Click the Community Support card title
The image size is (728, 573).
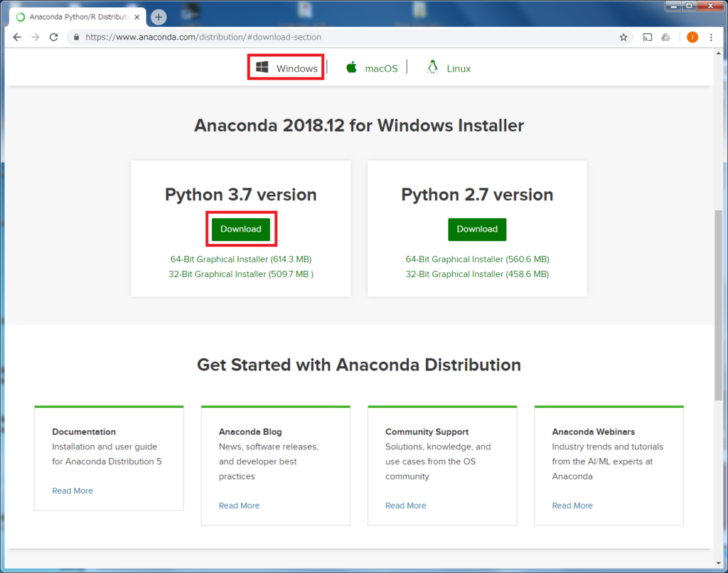(427, 432)
